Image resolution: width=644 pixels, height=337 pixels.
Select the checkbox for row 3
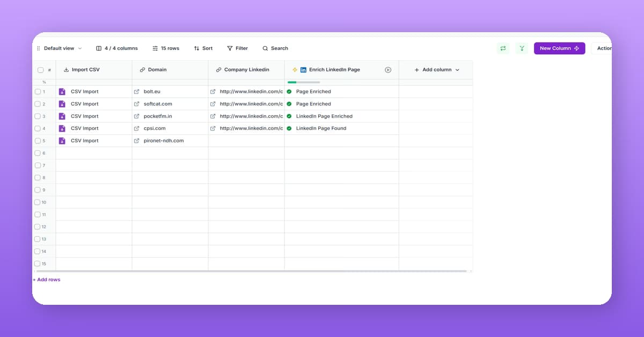point(38,116)
